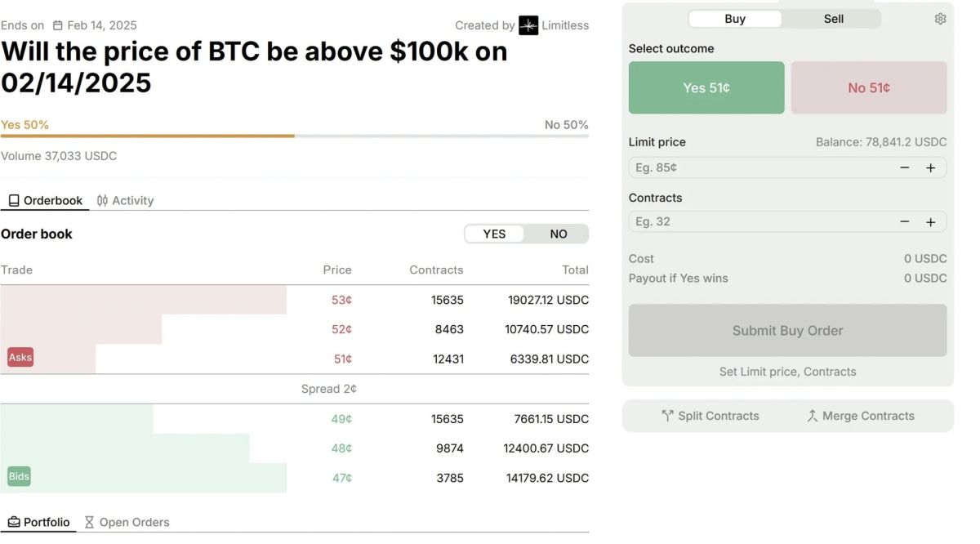
Task: Decrease contracts with minus icon
Action: pyautogui.click(x=905, y=221)
